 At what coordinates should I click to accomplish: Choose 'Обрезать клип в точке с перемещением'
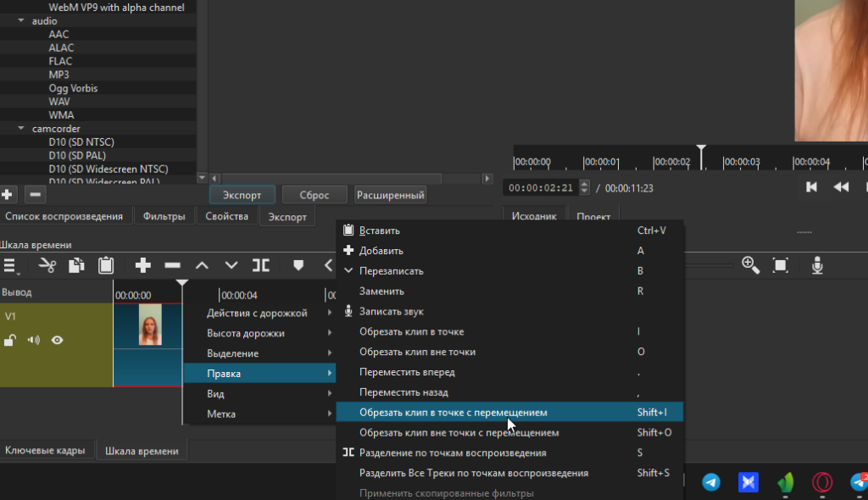point(453,413)
